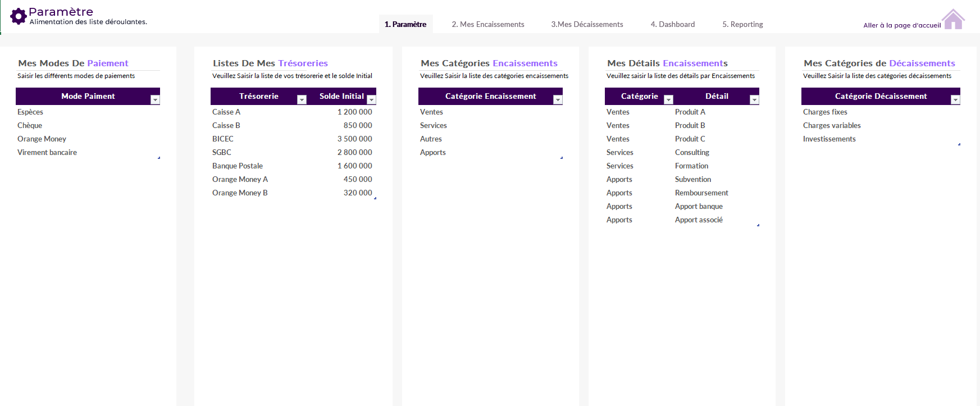The image size is (980, 406).
Task: Select the 'Subvention' detail cell
Action: click(716, 179)
